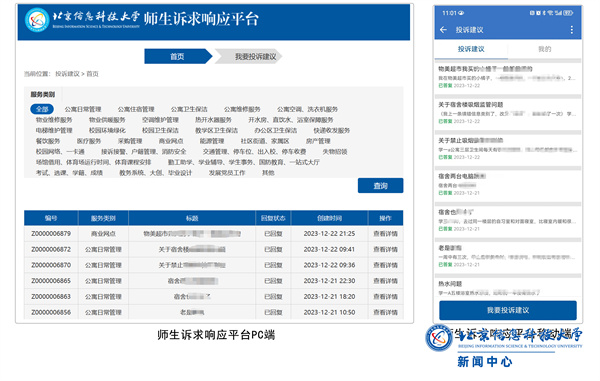Viewport: 600px width, 381px height.
Task: Open 查看详情 for record Z0000006872
Action: click(385, 249)
